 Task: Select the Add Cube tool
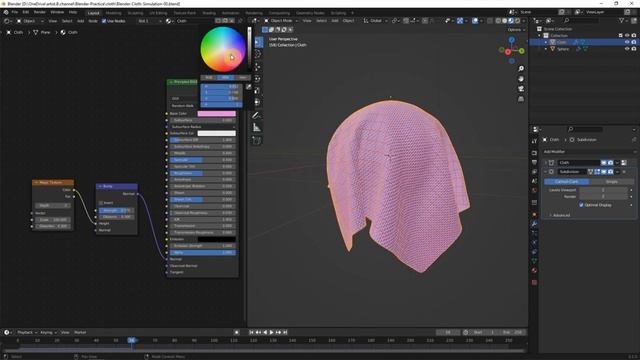coord(256,140)
